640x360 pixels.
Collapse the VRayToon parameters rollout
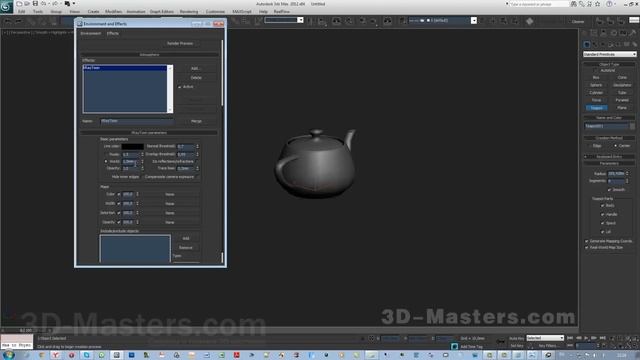tap(149, 133)
